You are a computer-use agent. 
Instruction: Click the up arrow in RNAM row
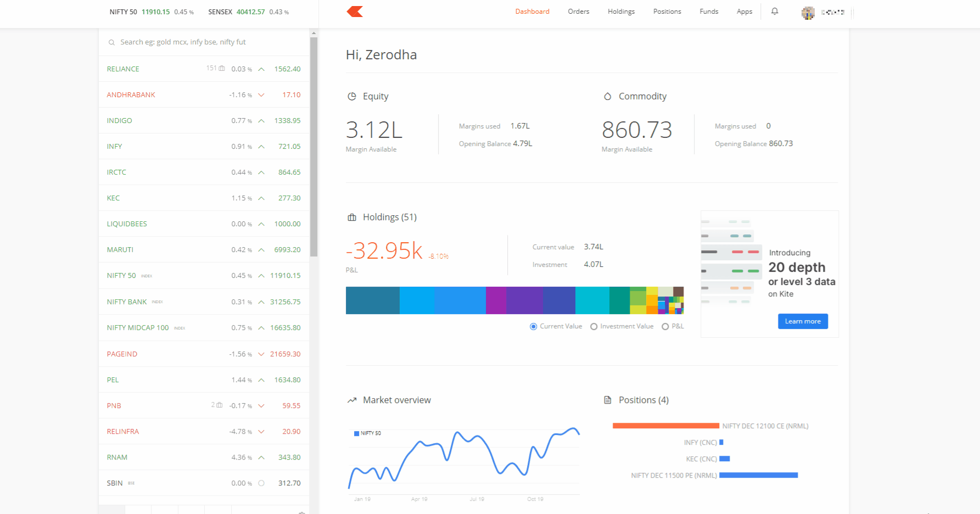pyautogui.click(x=261, y=457)
